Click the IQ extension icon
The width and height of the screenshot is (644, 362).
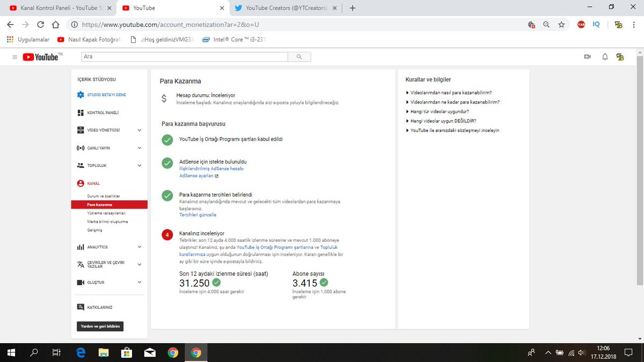[596, 25]
